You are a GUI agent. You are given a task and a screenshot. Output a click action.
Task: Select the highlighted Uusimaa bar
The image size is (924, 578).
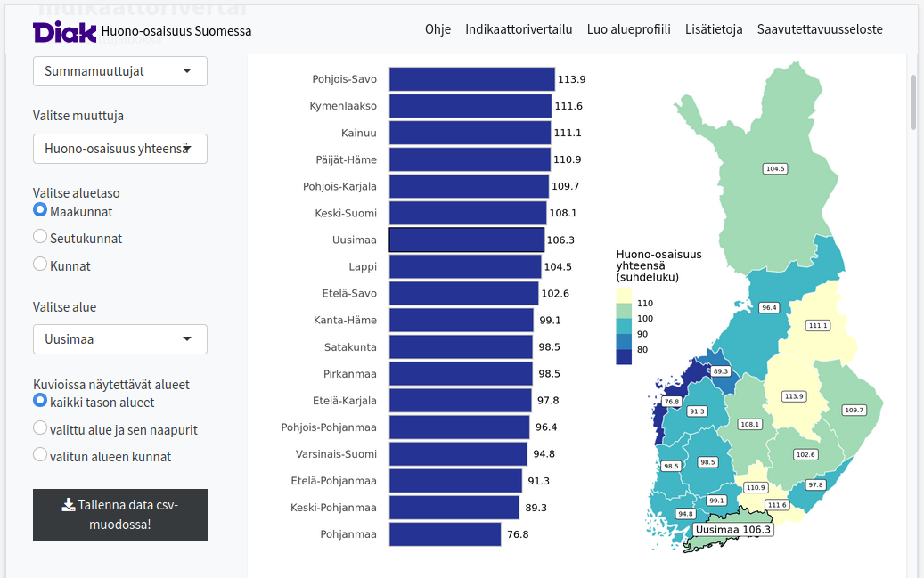(x=466, y=240)
